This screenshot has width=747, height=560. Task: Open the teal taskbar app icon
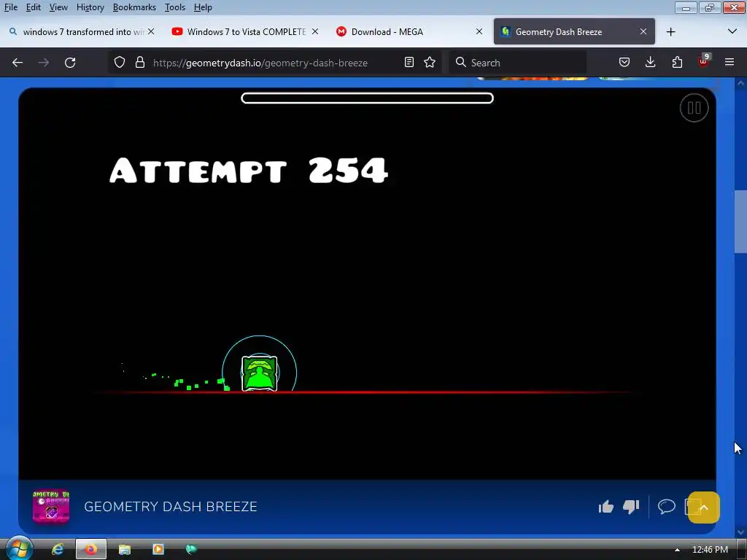coord(191,550)
